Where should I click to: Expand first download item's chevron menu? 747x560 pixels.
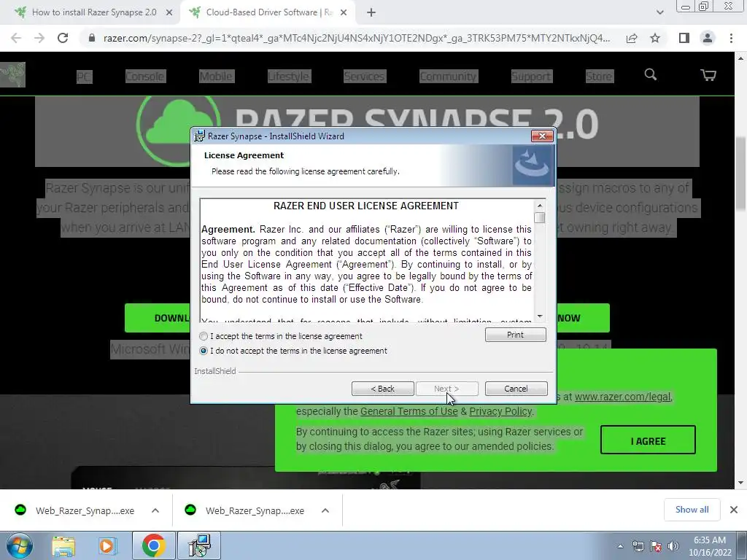coord(155,510)
